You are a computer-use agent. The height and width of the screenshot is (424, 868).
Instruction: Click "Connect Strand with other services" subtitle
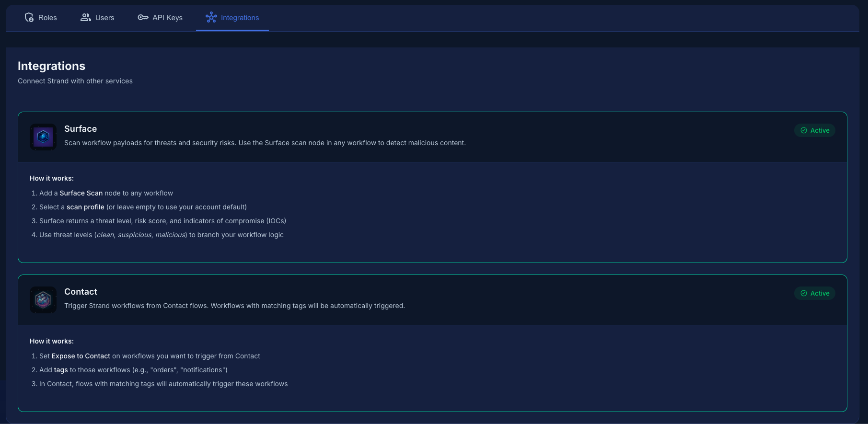pos(75,81)
